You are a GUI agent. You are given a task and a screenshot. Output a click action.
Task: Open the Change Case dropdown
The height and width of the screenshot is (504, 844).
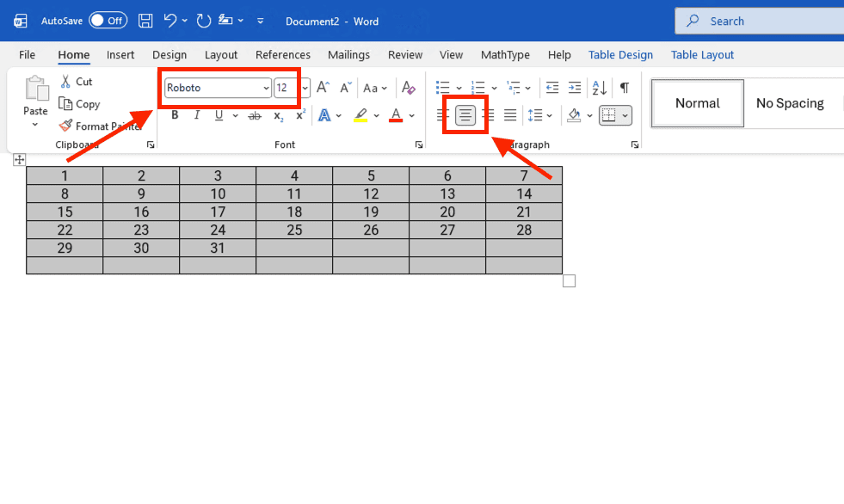[x=374, y=88]
